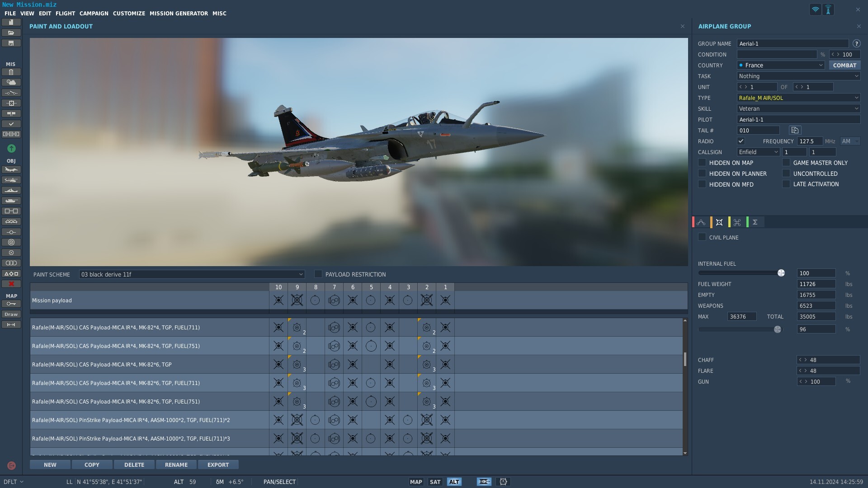This screenshot has height=488, width=868.
Task: Click the red X remove object icon
Action: coord(11,284)
